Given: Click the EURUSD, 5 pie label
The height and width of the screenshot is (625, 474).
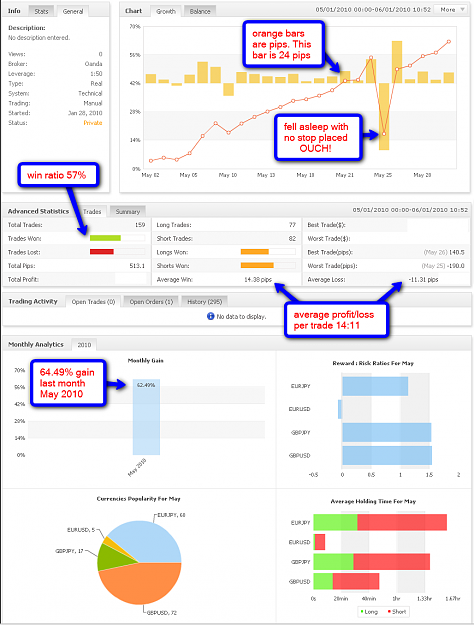Looking at the screenshot, I should click(x=81, y=530).
